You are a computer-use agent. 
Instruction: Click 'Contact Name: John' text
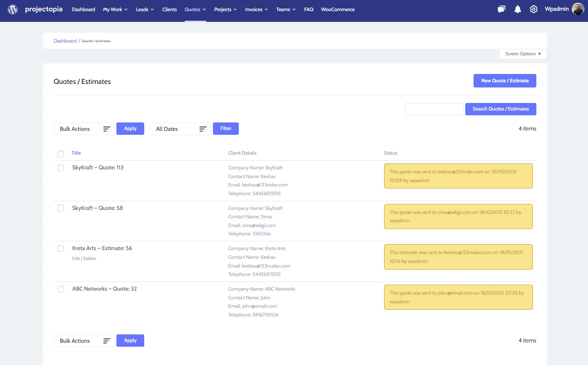[249, 298]
